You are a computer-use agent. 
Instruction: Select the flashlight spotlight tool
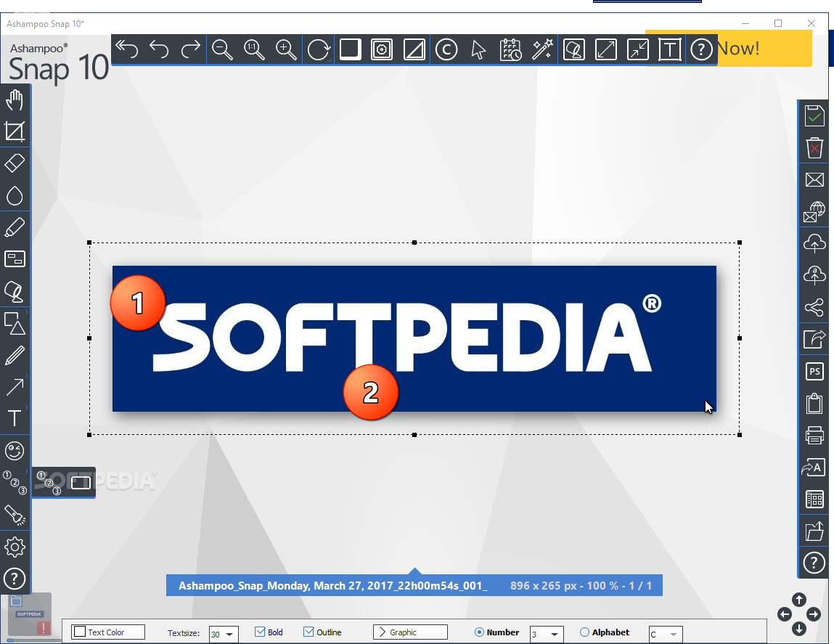15,515
